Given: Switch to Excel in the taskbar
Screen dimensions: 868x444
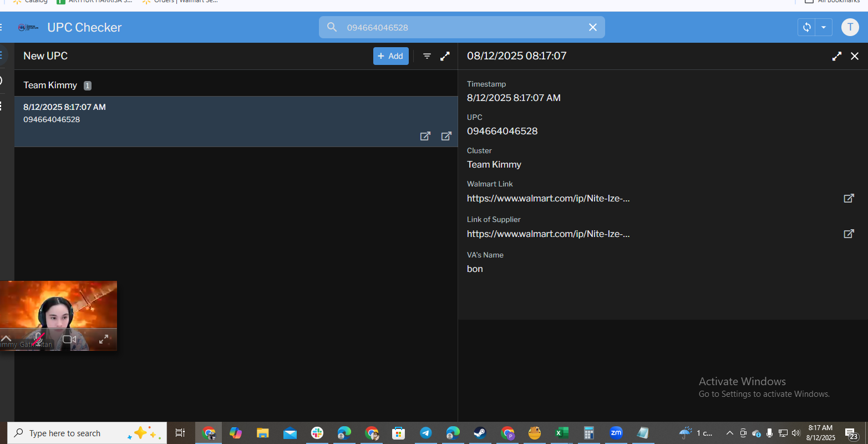Looking at the screenshot, I should [562, 433].
